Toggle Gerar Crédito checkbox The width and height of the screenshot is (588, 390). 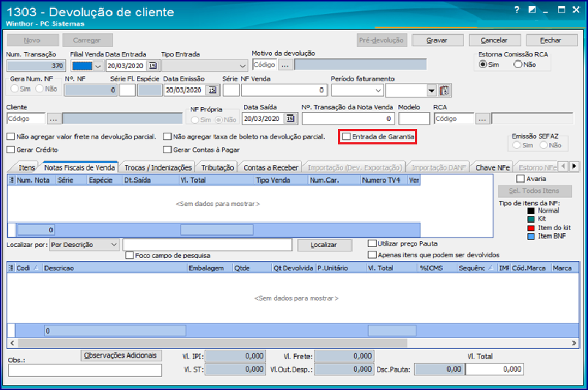[x=11, y=150]
